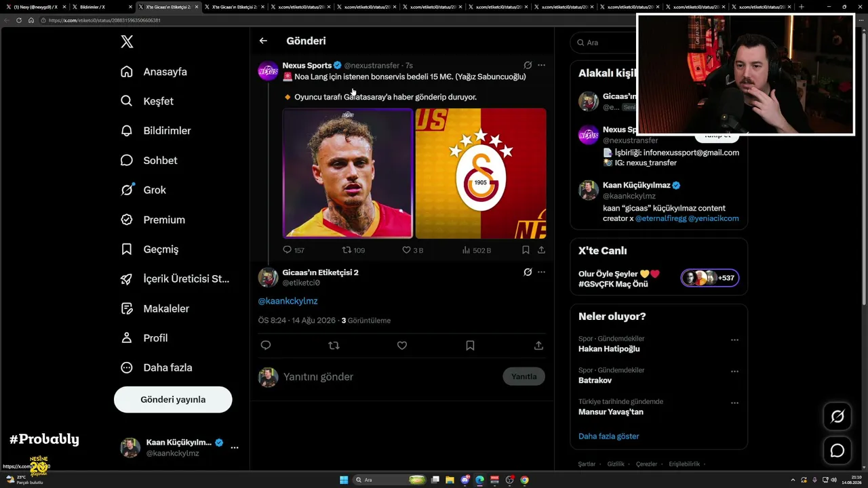Open Grok from the sidebar
Viewport: 868px width, 488px height.
point(143,190)
